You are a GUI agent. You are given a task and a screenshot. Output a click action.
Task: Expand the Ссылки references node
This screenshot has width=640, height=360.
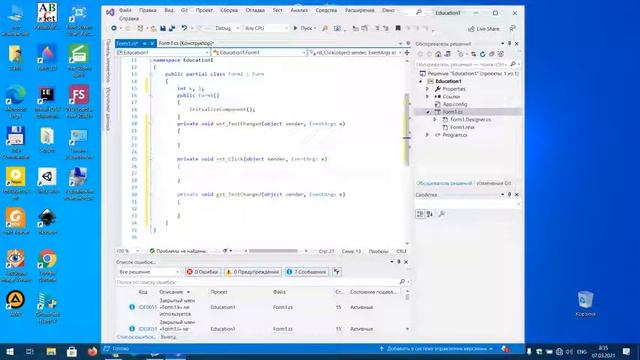point(428,97)
